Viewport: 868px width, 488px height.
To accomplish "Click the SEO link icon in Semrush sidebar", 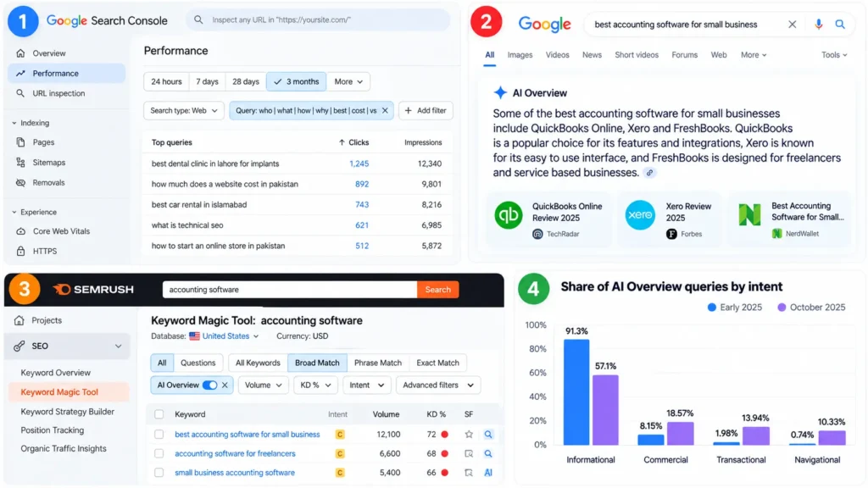I will click(19, 346).
